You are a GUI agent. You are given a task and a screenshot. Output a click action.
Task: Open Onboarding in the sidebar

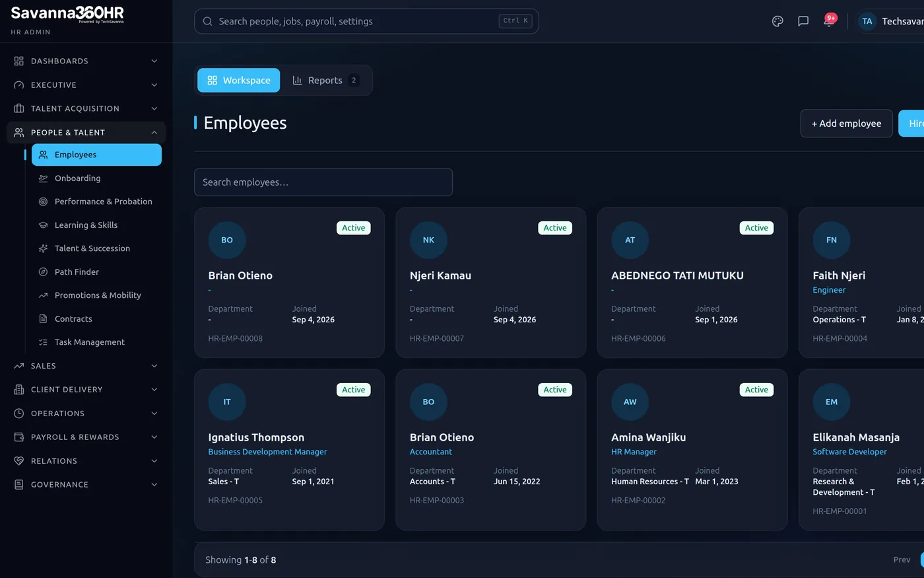tap(96, 178)
